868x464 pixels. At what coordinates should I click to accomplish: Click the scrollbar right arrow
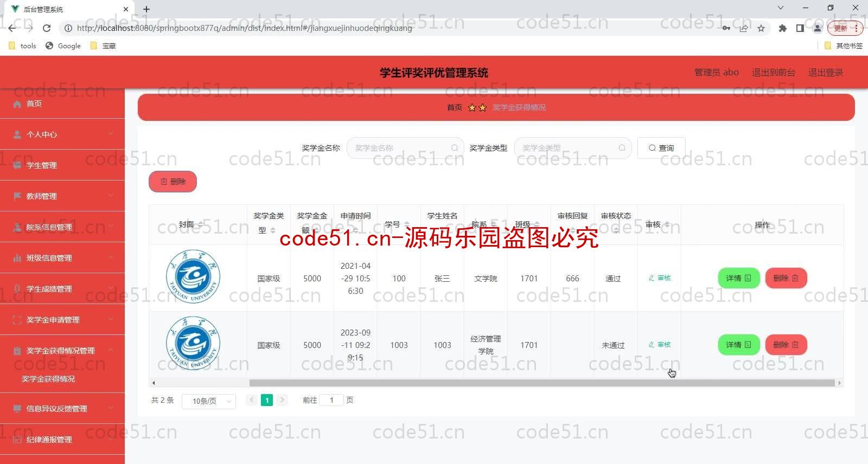[839, 383]
